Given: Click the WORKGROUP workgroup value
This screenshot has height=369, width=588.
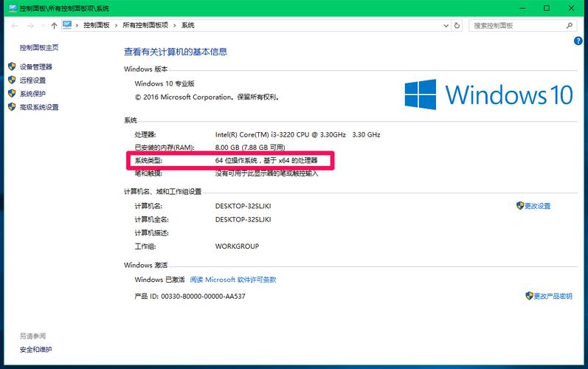Looking at the screenshot, I should [x=237, y=246].
